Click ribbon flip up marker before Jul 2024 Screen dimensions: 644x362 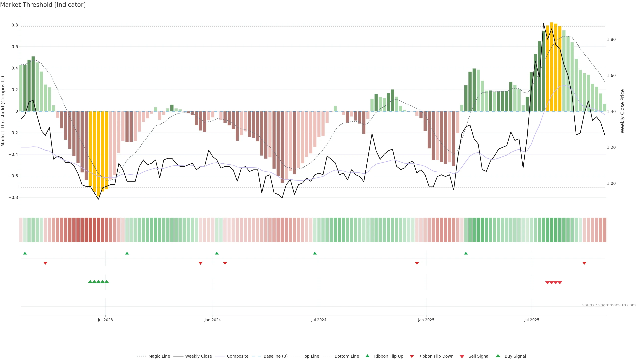pos(315,253)
